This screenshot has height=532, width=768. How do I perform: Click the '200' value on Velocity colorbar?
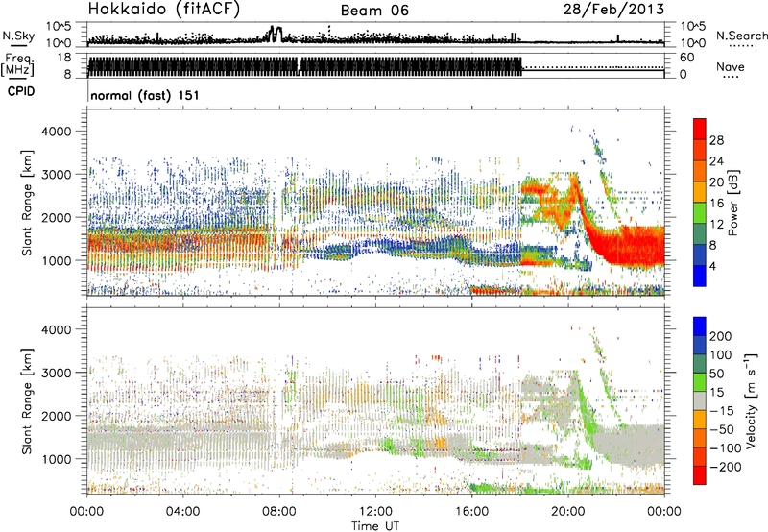point(721,336)
